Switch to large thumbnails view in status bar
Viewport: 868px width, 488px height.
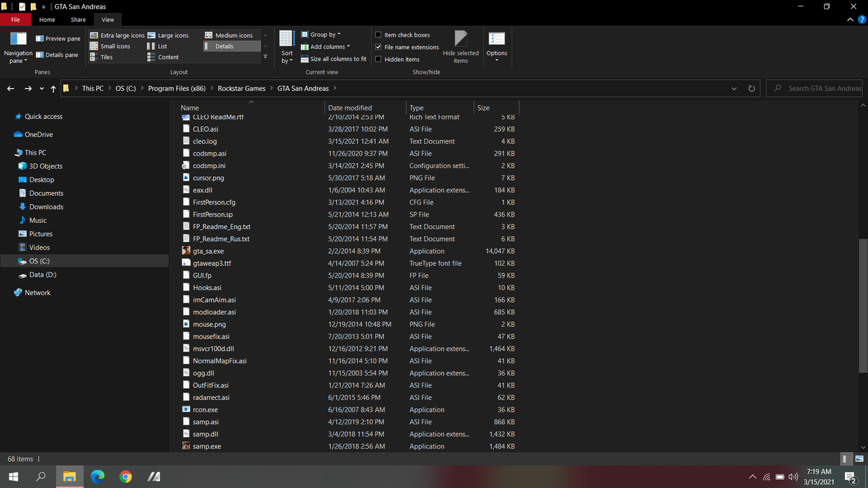coord(859,459)
